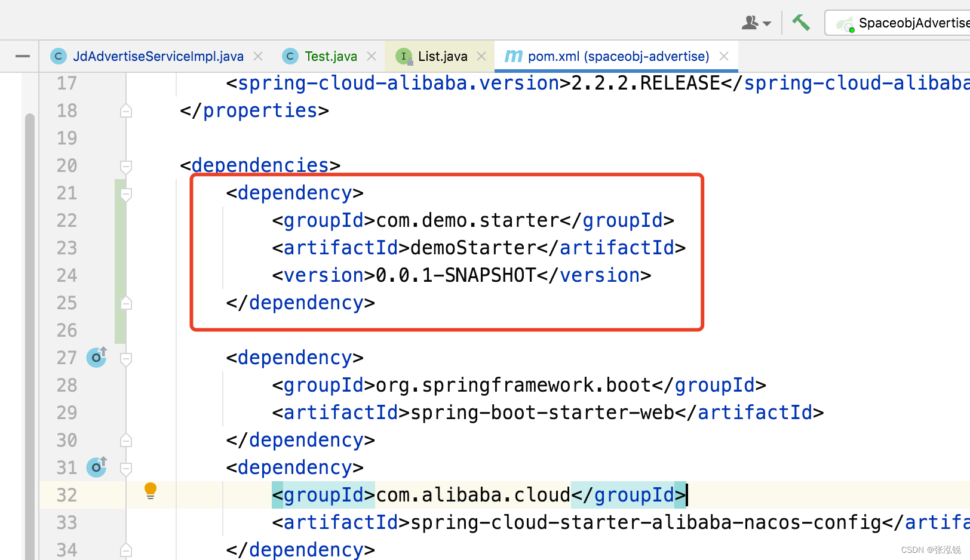Click spring-boot-starter-web artifactId value
Viewport: 970px width, 560px height.
click(x=542, y=413)
